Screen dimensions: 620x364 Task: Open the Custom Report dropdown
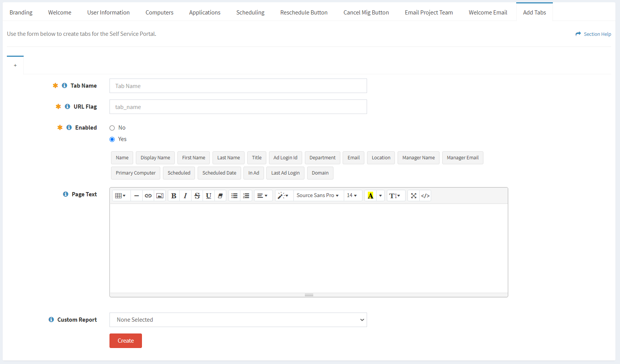[238, 320]
